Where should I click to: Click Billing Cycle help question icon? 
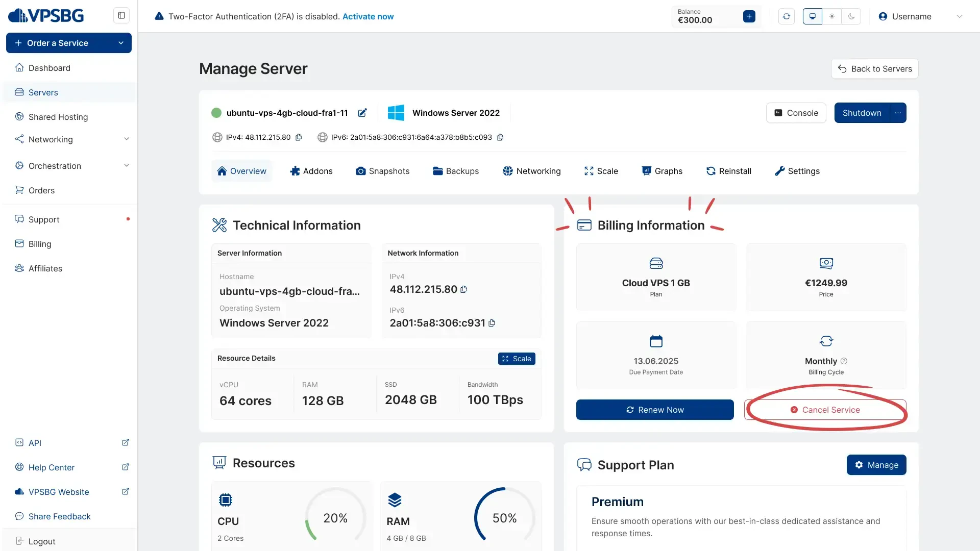pos(844,361)
